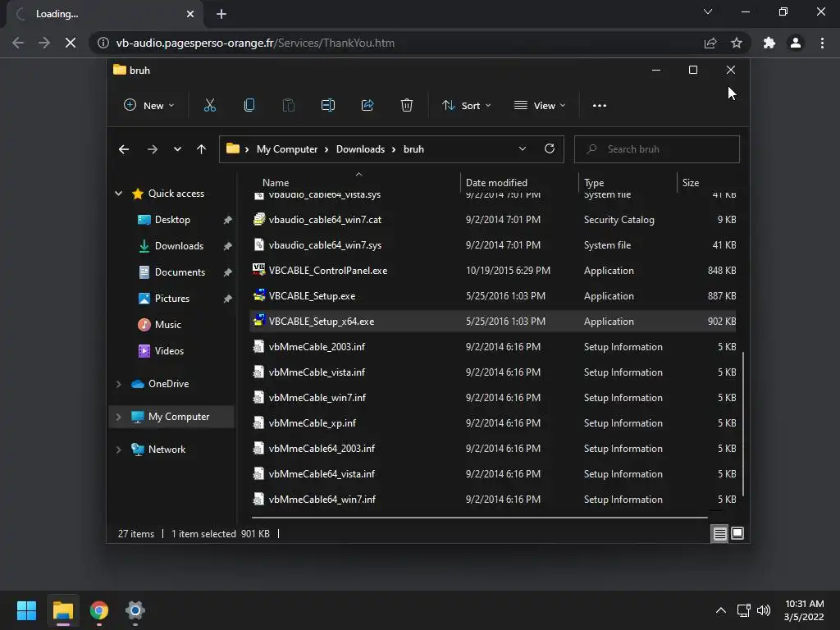Sort by Size column header
Image resolution: width=840 pixels, height=630 pixels.
coord(691,183)
